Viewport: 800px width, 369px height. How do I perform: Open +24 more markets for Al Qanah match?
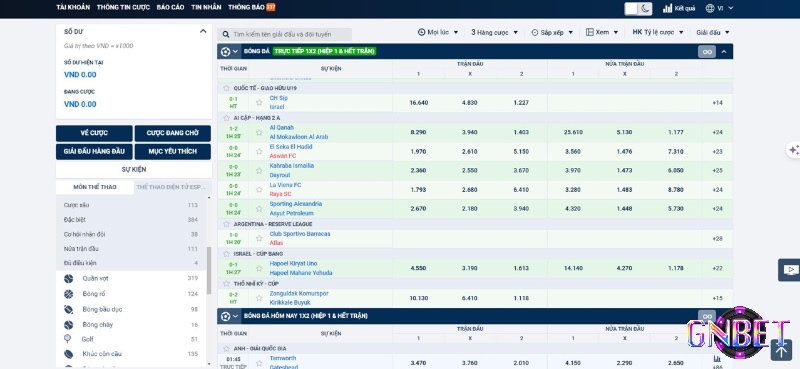click(717, 132)
